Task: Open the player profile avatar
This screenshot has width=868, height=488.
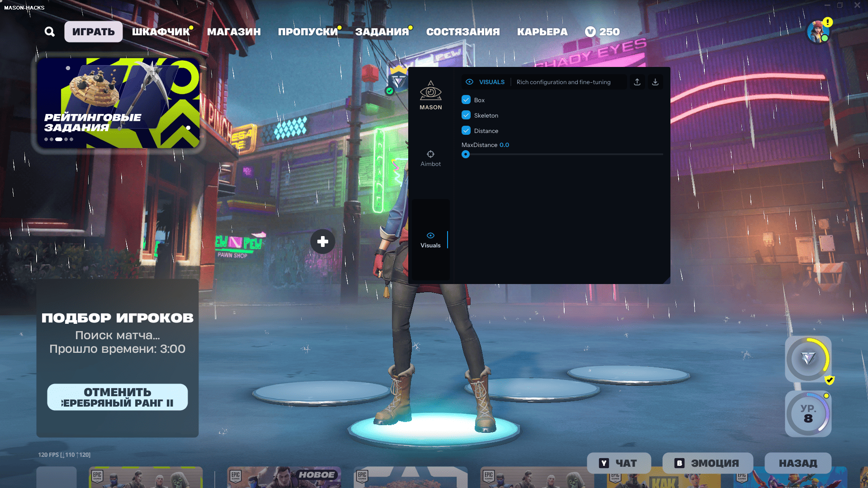Action: (x=819, y=32)
